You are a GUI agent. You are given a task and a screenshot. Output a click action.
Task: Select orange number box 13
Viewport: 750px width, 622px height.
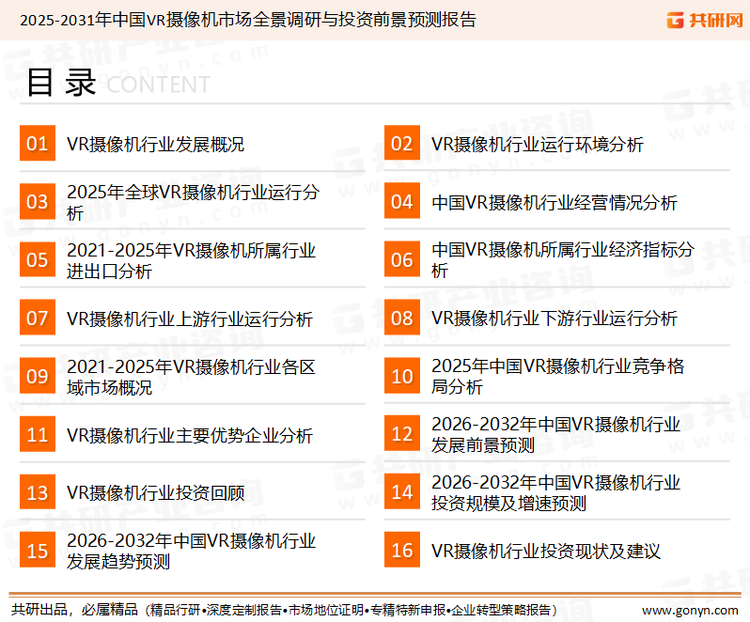pyautogui.click(x=37, y=492)
